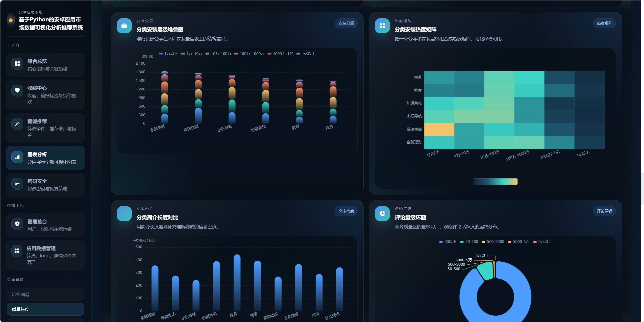Click the 分类安装热度矩阵 card icon
Screen dimensions: 644x322
382,26
